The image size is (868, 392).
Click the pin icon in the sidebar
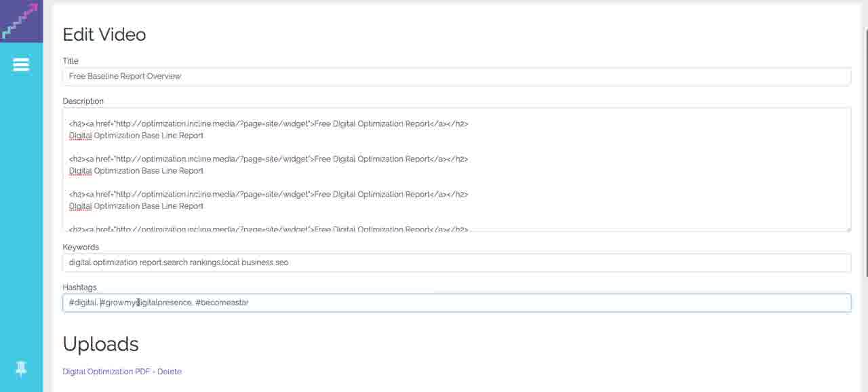[x=21, y=369]
